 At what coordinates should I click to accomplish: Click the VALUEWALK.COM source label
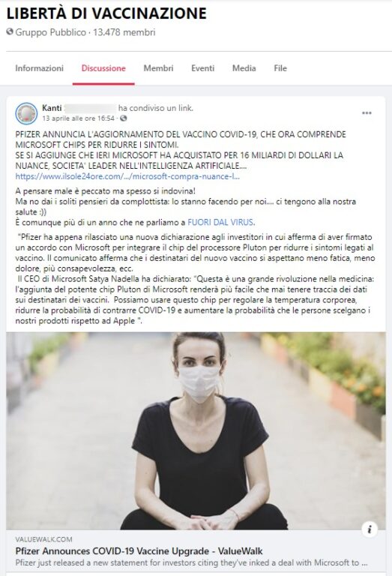(43, 539)
